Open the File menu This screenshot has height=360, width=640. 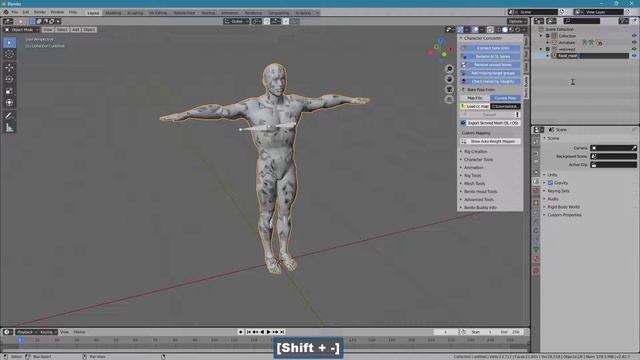click(x=14, y=12)
